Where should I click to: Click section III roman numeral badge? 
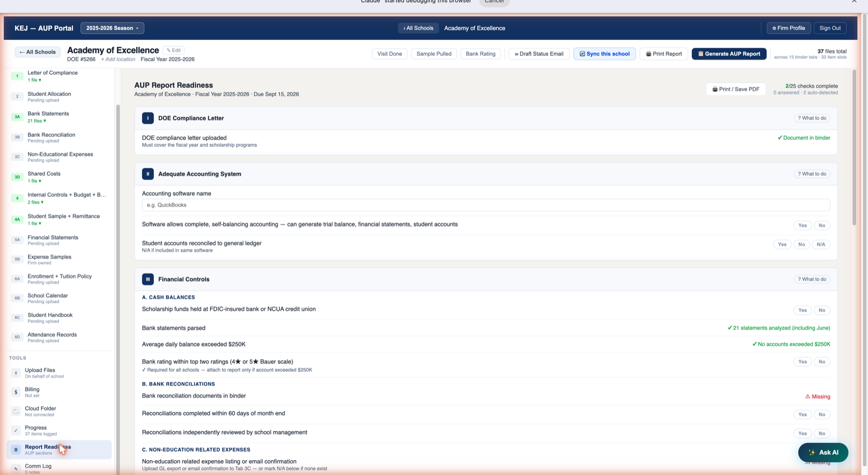tap(148, 279)
